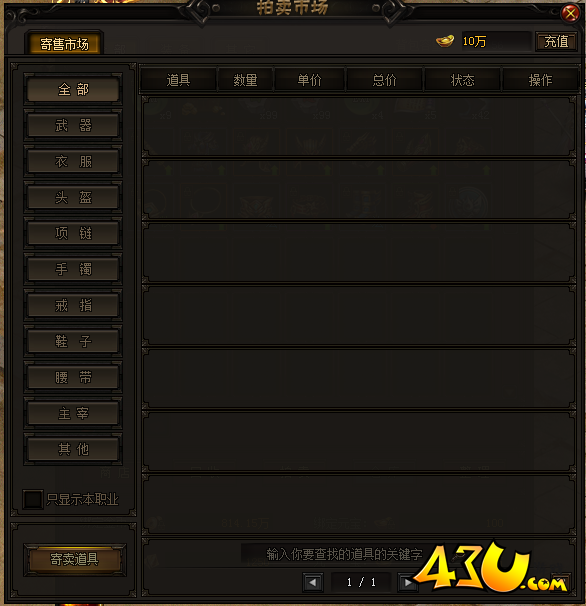The height and width of the screenshot is (606, 586).
Task: Filter by 手镯 category
Action: click(x=73, y=269)
